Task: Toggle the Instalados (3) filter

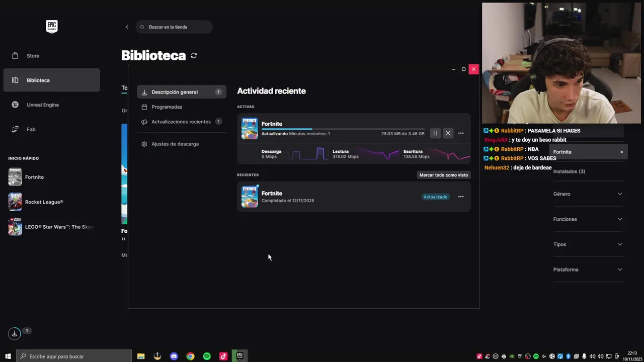Action: tap(569, 171)
